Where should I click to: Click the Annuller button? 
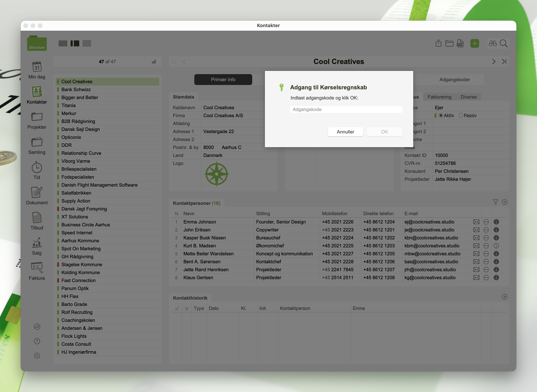[345, 132]
